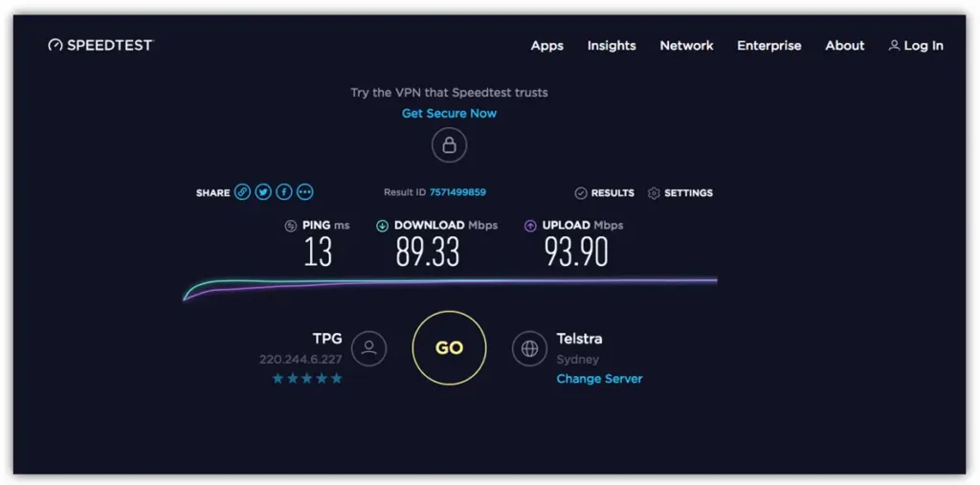
Task: Open the Settings gear
Action: [x=680, y=193]
